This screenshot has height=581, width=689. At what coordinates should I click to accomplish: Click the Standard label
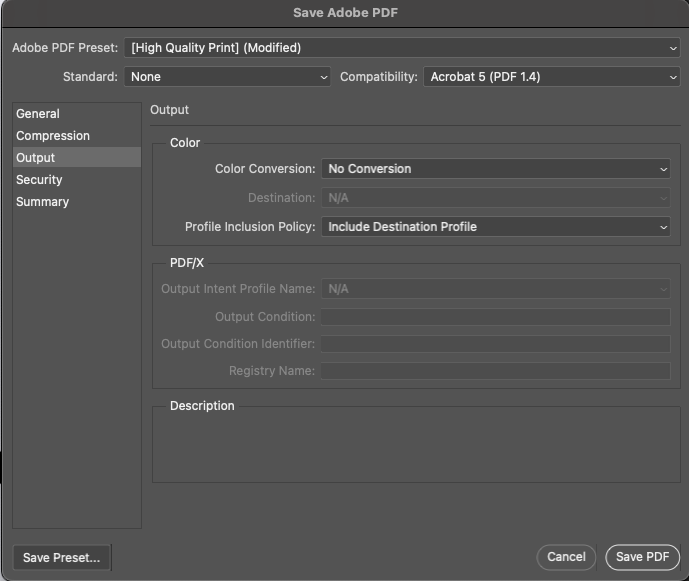(90, 76)
